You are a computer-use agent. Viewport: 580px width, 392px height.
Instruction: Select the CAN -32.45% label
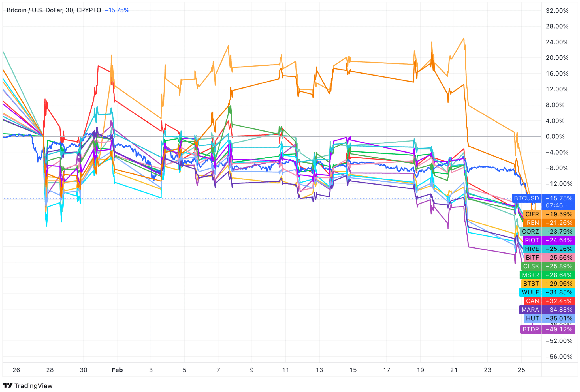550,301
